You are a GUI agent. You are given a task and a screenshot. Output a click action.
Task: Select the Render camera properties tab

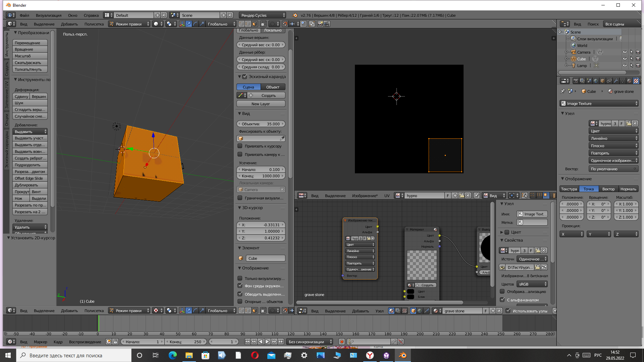576,81
